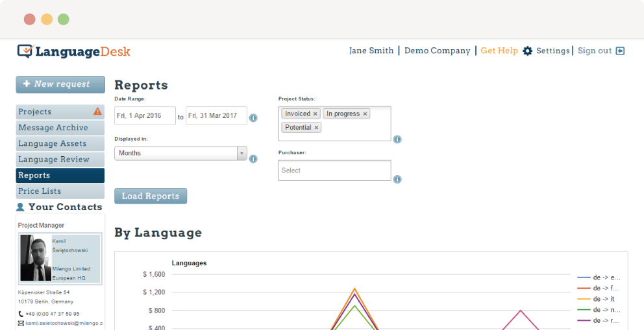Click the Jane Smith user name
Image resolution: width=644 pixels, height=330 pixels.
pyautogui.click(x=371, y=51)
